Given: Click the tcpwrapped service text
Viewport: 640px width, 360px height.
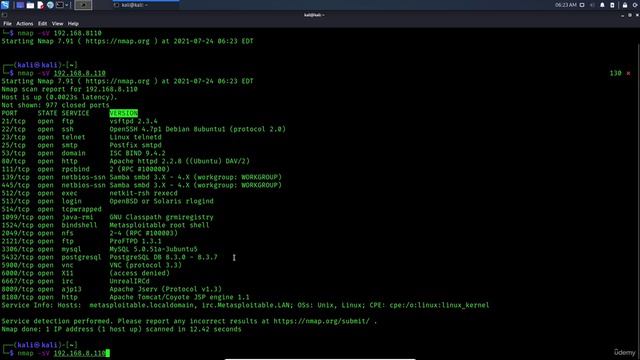Looking at the screenshot, I should click(82, 209).
